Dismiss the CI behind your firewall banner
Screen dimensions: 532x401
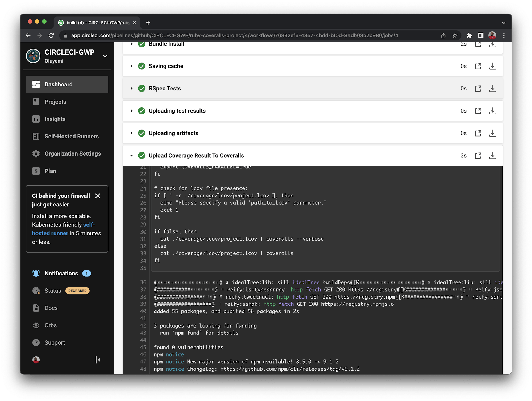click(98, 196)
